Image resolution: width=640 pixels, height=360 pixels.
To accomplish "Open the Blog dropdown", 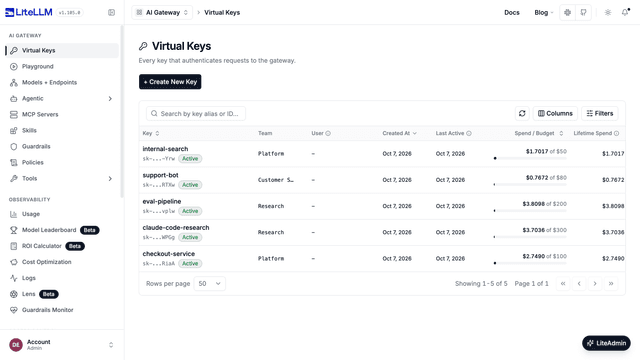I will (x=544, y=13).
